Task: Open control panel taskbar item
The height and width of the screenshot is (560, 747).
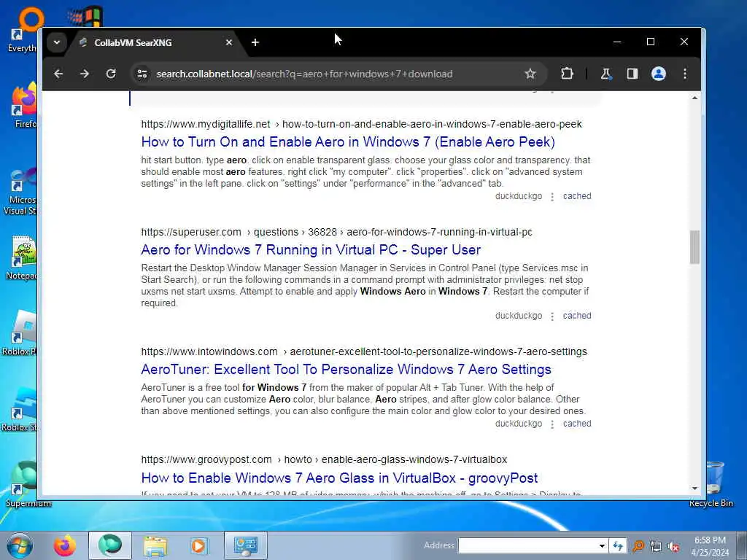Action: 246,545
